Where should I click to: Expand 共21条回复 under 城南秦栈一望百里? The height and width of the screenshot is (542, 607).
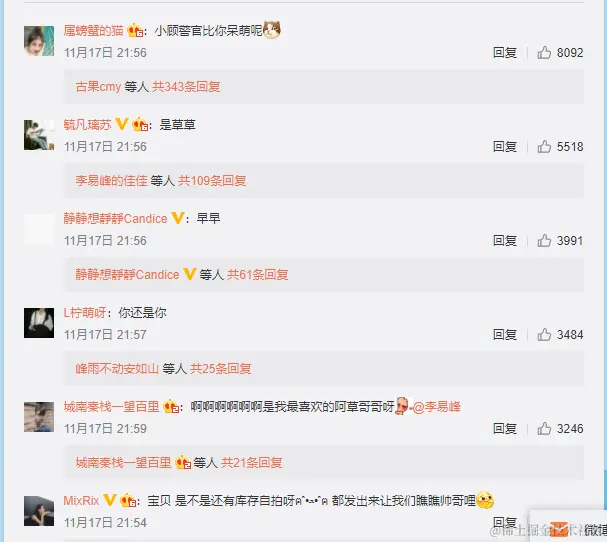252,463
